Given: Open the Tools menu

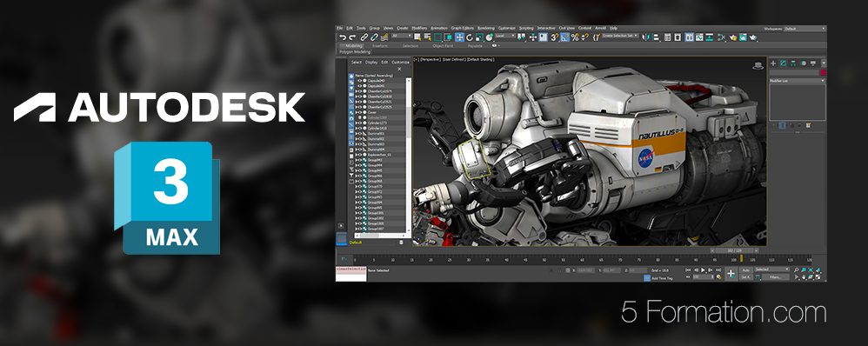Looking at the screenshot, I should [361, 28].
